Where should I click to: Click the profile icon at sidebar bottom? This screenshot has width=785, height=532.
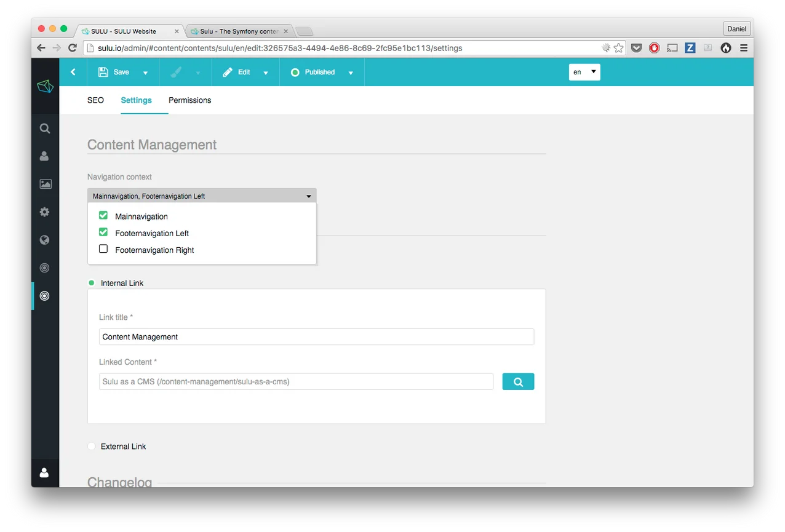[44, 472]
